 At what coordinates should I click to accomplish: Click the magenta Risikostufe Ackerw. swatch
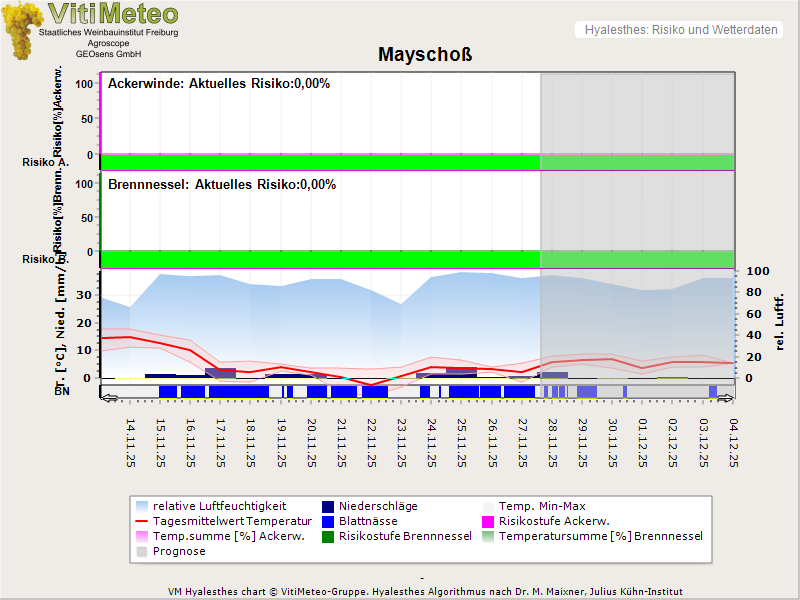tap(489, 521)
